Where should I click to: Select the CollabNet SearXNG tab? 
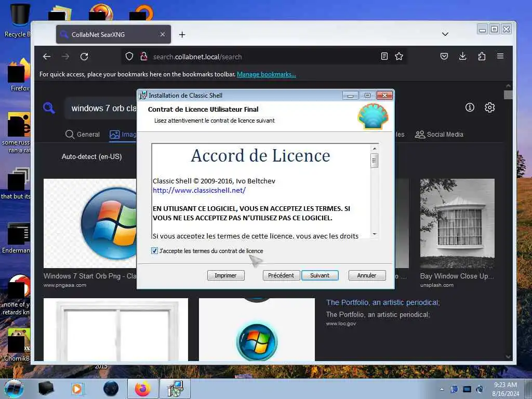[x=113, y=34]
